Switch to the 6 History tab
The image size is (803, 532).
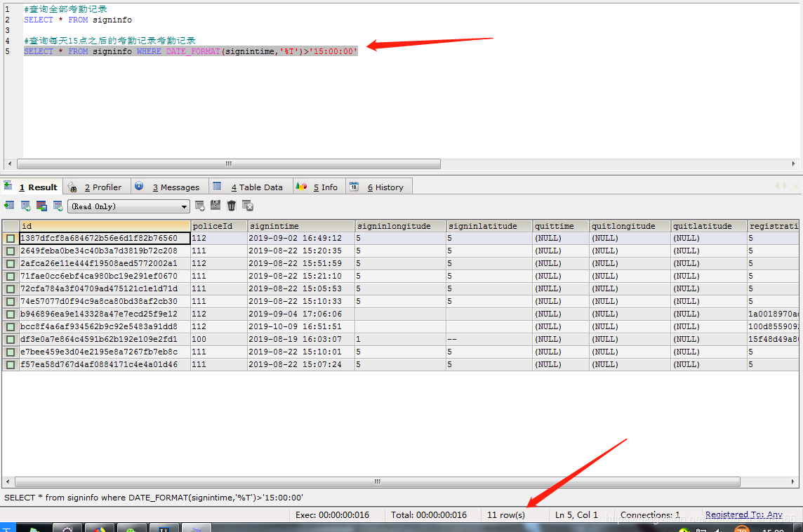click(x=379, y=187)
